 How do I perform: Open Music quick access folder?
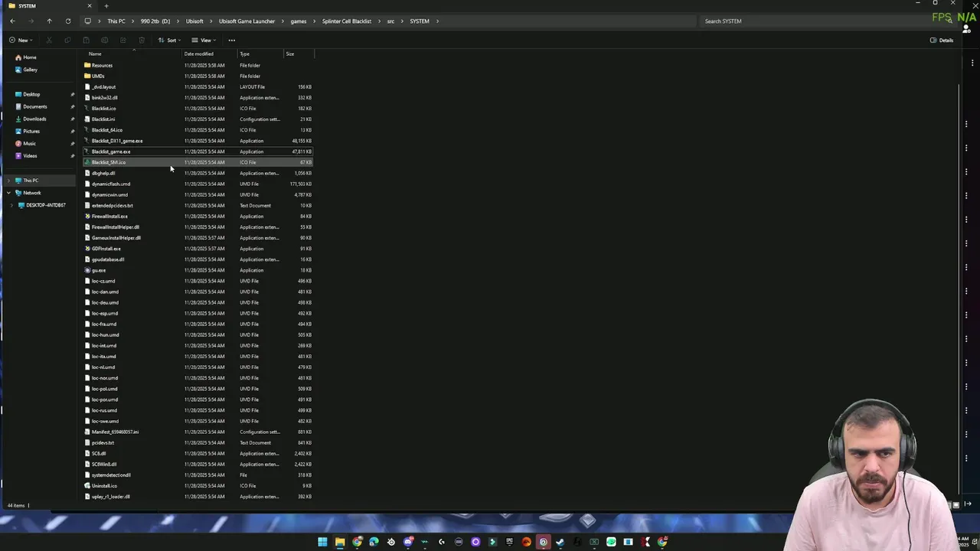(x=29, y=143)
